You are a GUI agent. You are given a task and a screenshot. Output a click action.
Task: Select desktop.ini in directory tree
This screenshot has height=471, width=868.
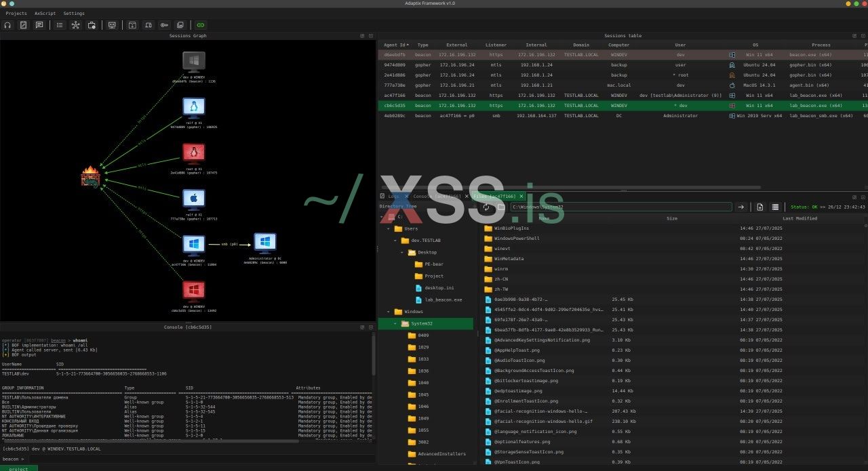[439, 288]
